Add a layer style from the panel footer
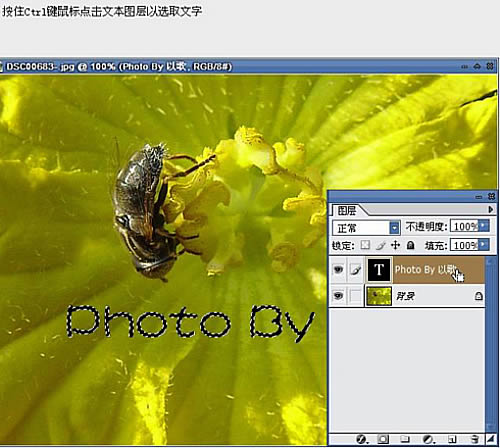Image resolution: width=500 pixels, height=448 pixels. (361, 439)
